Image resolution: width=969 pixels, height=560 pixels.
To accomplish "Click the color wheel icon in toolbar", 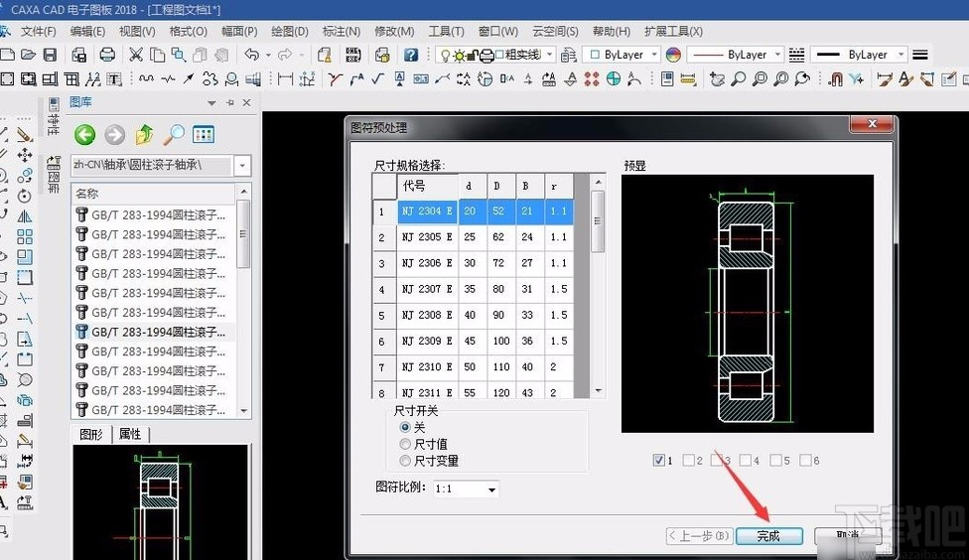I will (x=673, y=55).
